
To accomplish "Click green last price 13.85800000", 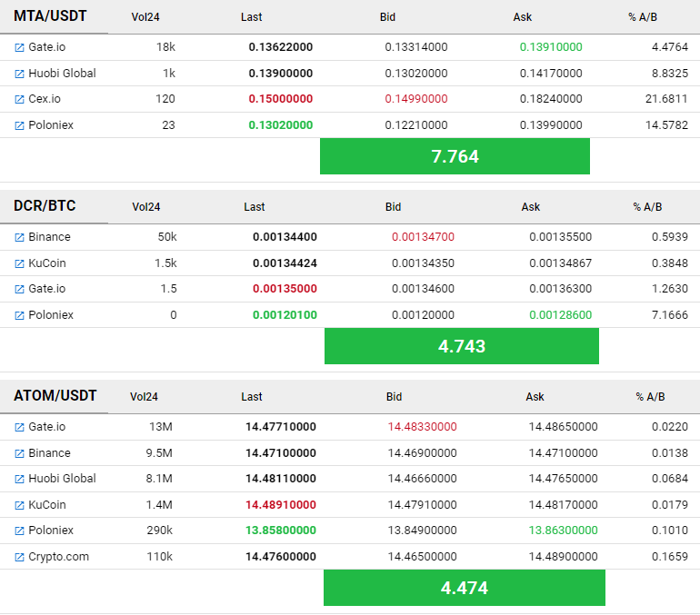I will (x=281, y=531).
